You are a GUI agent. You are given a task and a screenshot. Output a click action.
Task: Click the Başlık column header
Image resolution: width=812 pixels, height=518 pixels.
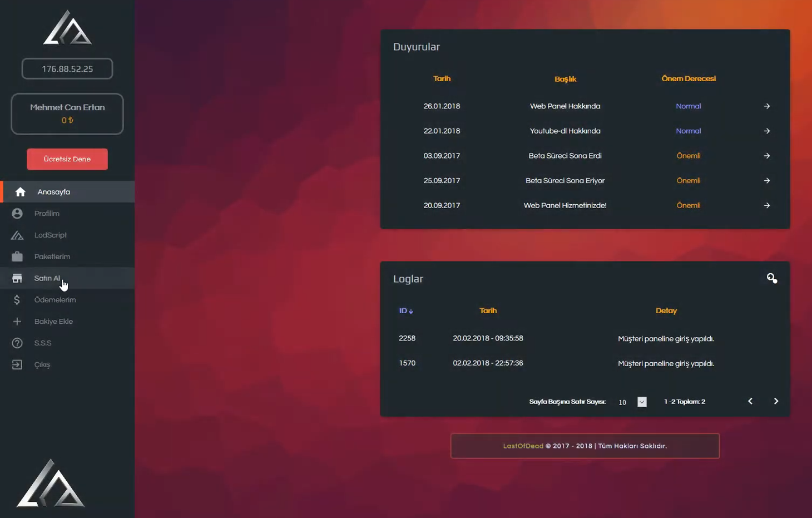click(x=565, y=79)
